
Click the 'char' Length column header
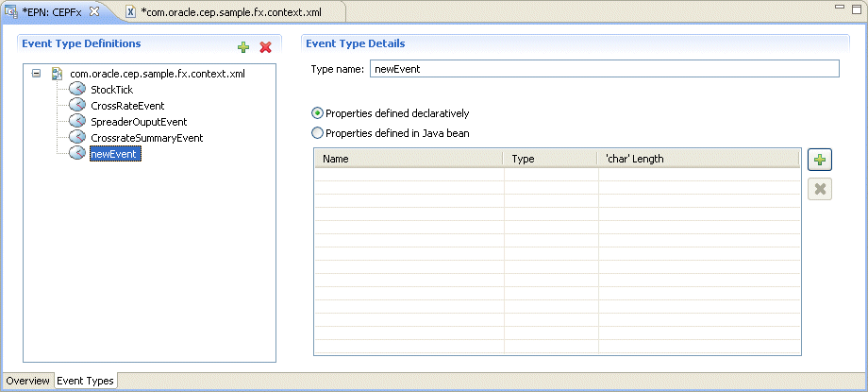[698, 159]
